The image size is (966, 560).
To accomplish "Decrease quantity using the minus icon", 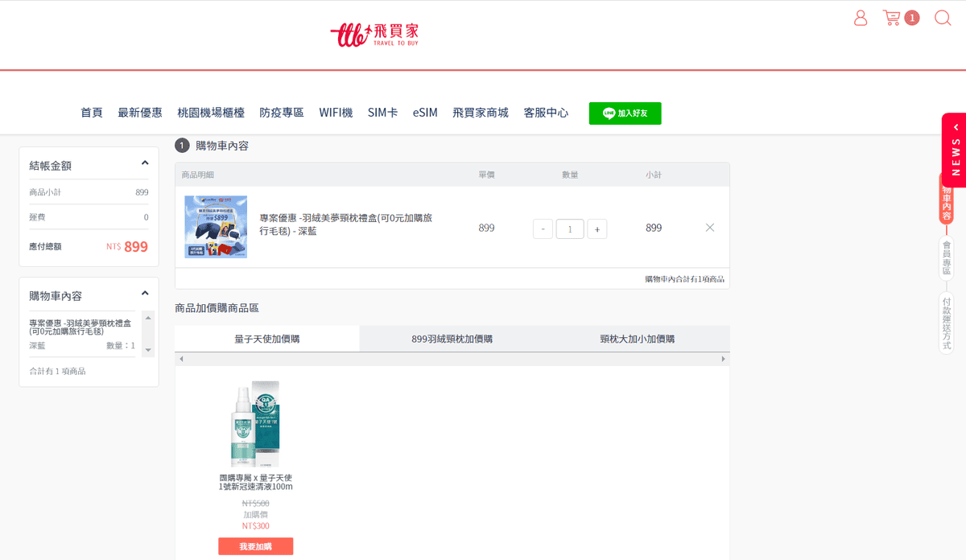I will 542,229.
